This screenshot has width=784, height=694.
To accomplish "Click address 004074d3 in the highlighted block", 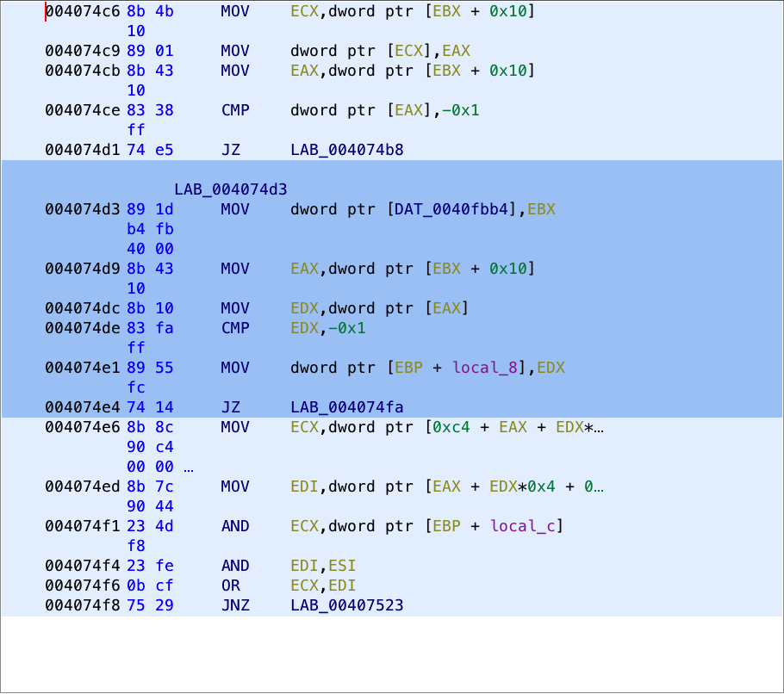I will click(82, 209).
